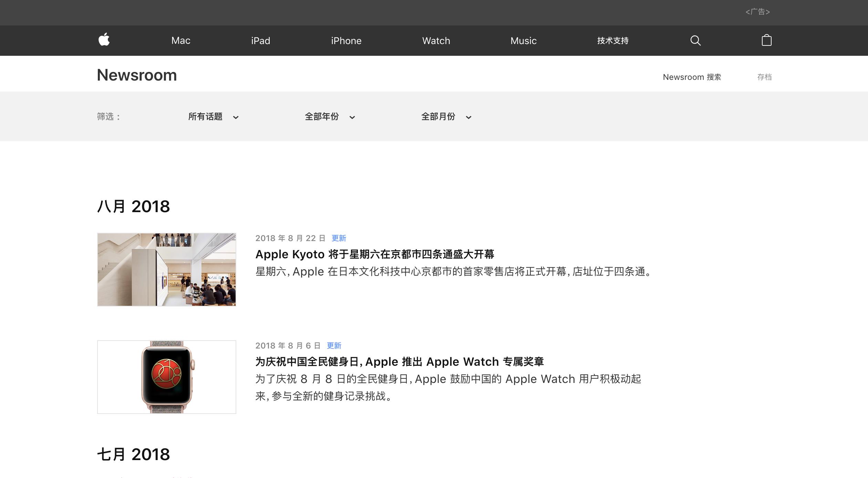Screen dimensions: 868x478
Task: Expand the 全部月份 month filter dropdown
Action: click(x=446, y=117)
